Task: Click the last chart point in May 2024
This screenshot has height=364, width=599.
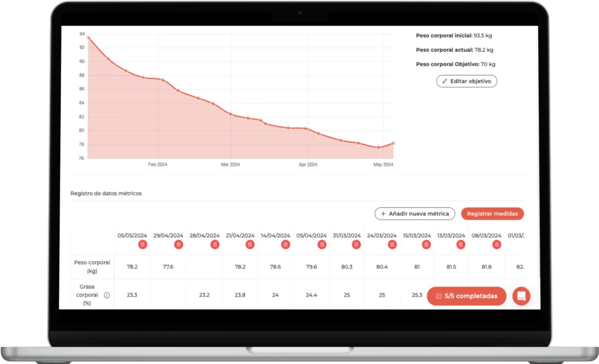Action: click(x=393, y=143)
